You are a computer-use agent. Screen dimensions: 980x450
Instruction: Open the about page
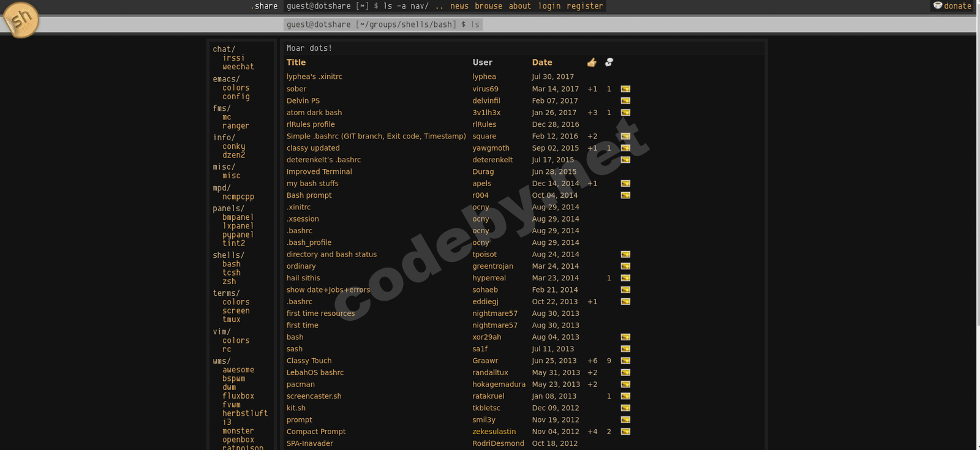[x=520, y=6]
